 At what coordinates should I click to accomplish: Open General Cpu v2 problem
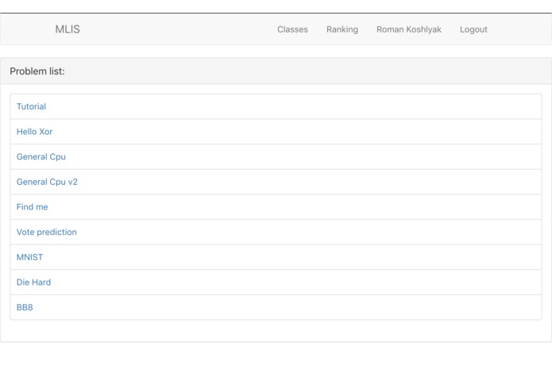pos(47,182)
